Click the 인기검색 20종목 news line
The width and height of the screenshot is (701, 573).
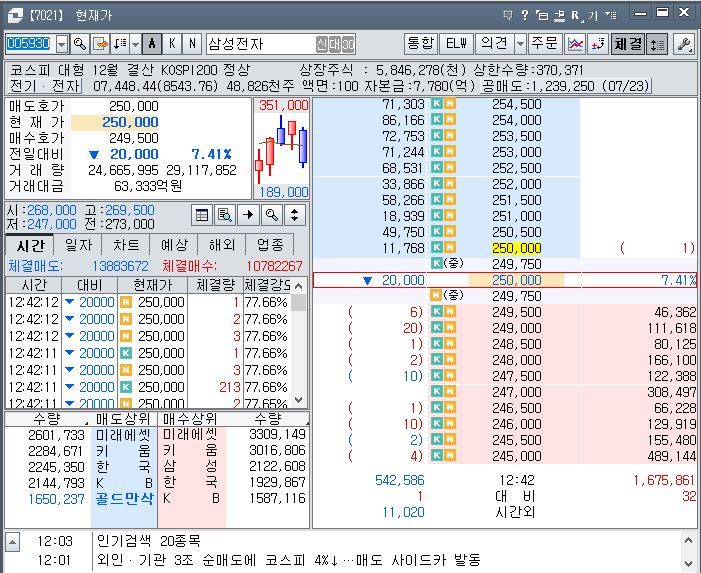click(x=149, y=541)
